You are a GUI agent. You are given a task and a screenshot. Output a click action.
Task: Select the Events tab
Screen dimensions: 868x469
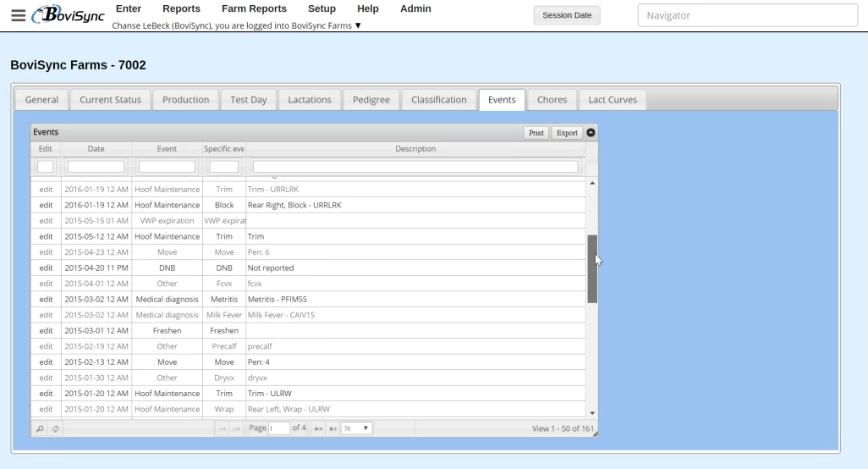(502, 100)
